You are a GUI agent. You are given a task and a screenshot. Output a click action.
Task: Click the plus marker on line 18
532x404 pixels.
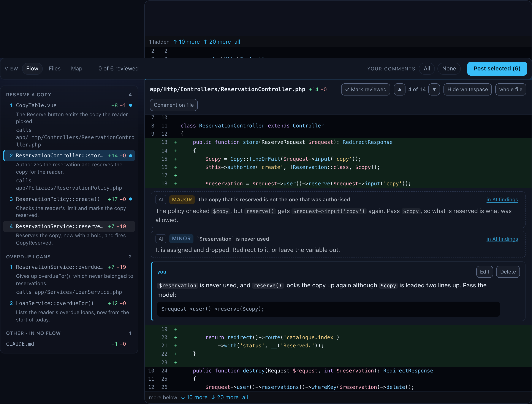tap(176, 184)
